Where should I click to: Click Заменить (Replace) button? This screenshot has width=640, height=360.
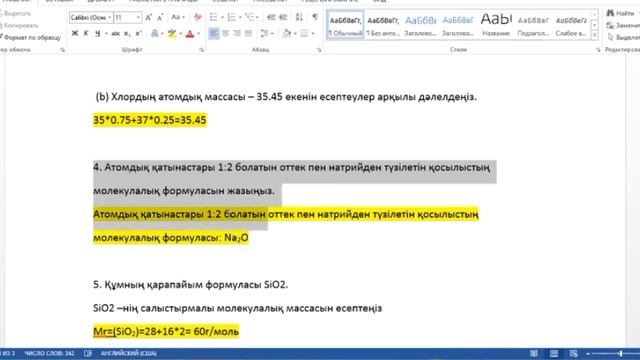click(x=623, y=25)
